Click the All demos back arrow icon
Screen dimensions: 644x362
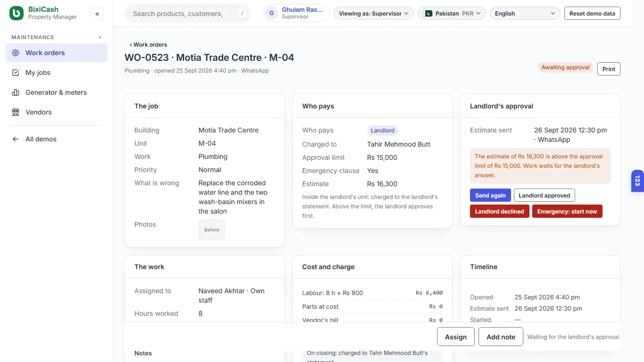[x=16, y=139]
